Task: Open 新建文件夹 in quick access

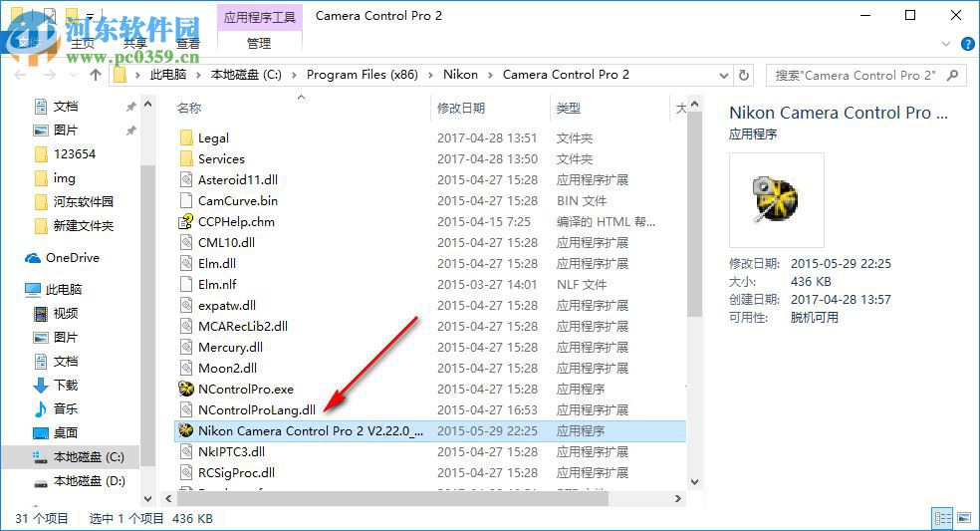Action: pyautogui.click(x=74, y=226)
